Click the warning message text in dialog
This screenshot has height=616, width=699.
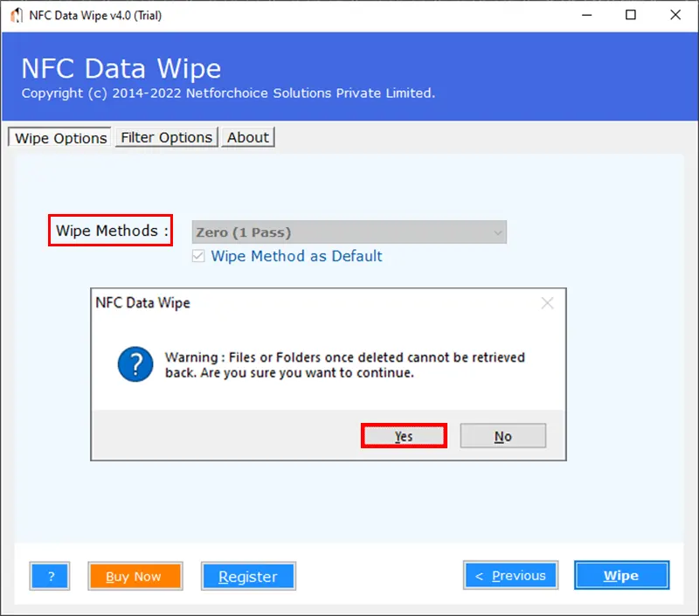click(x=344, y=364)
